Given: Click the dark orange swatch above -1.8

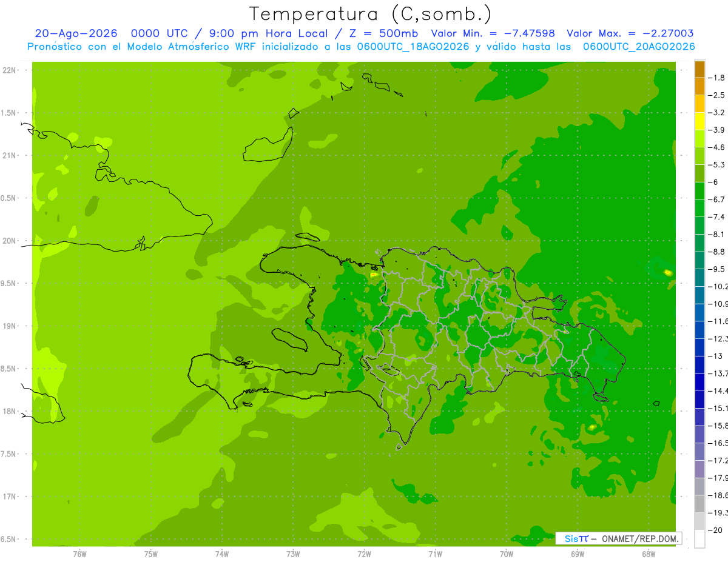Looking at the screenshot, I should (699, 69).
